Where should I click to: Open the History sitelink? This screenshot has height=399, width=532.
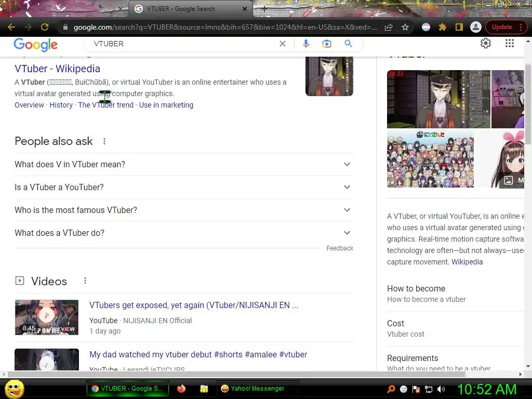[61, 105]
